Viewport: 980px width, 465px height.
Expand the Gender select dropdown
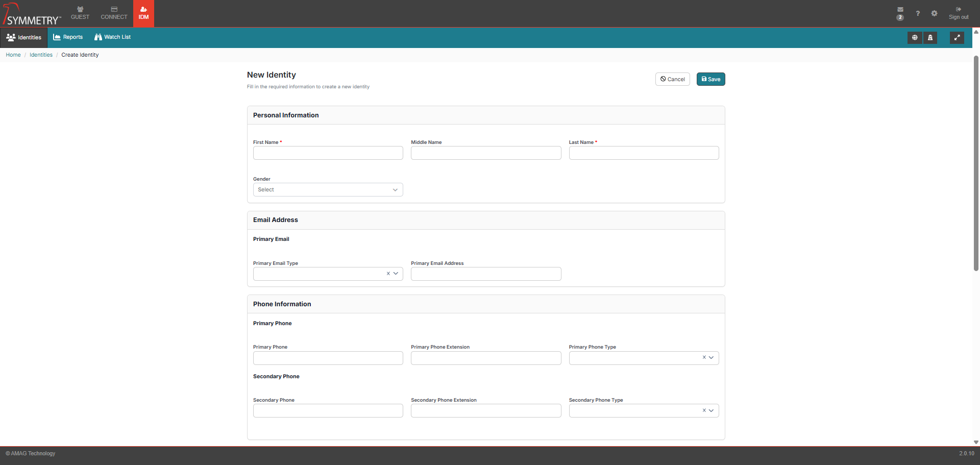click(328, 190)
